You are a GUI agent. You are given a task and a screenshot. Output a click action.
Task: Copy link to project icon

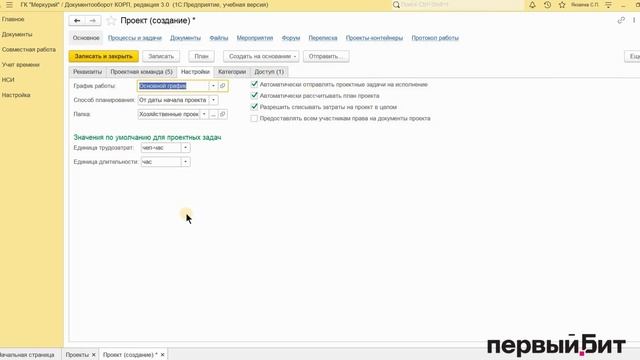[621, 20]
